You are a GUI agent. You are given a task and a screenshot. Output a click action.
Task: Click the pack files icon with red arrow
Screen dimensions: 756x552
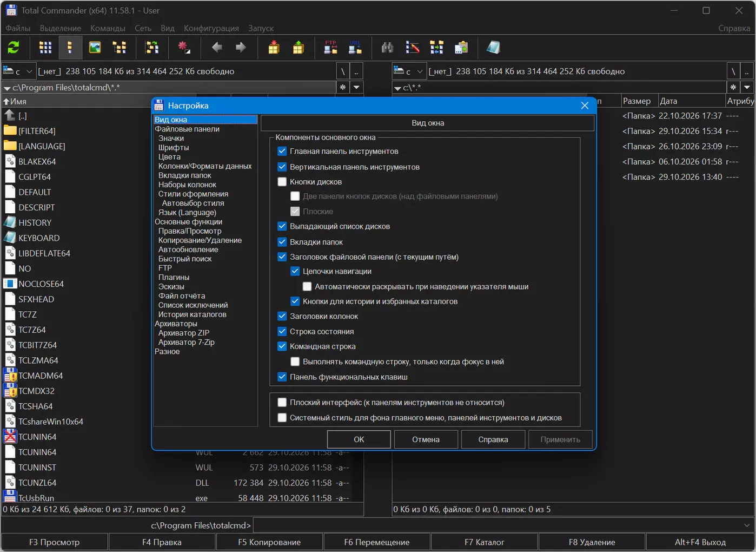[x=274, y=48]
